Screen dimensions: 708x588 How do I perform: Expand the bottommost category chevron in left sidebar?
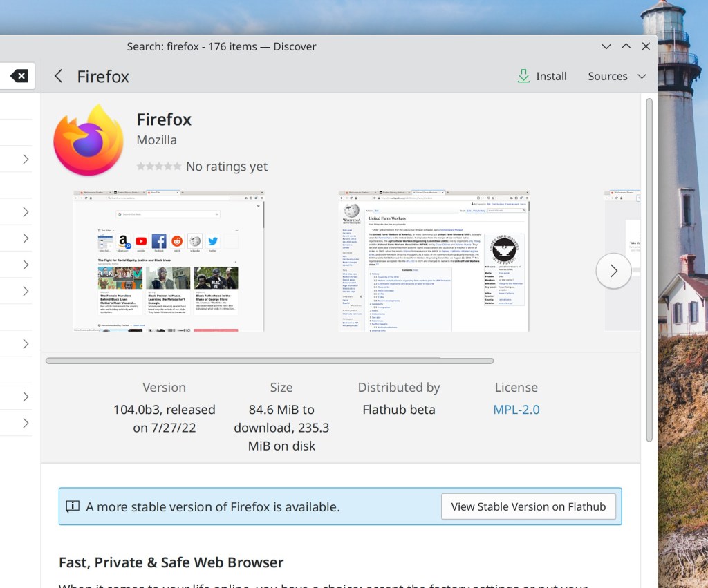tap(26, 423)
